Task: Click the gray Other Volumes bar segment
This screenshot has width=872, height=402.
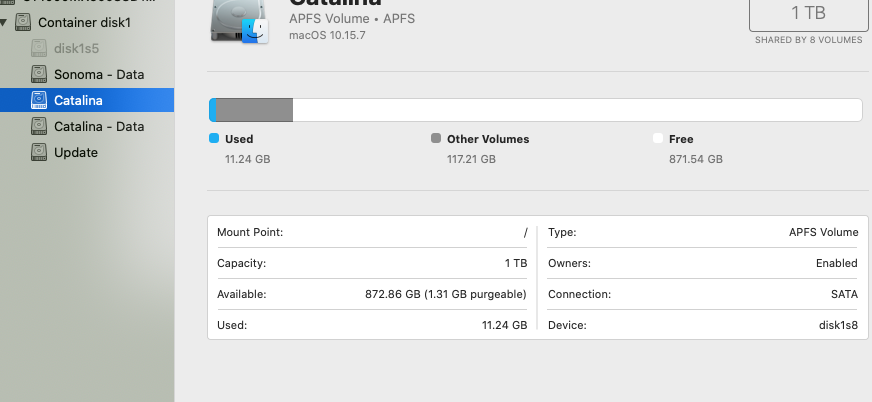Action: [254, 110]
